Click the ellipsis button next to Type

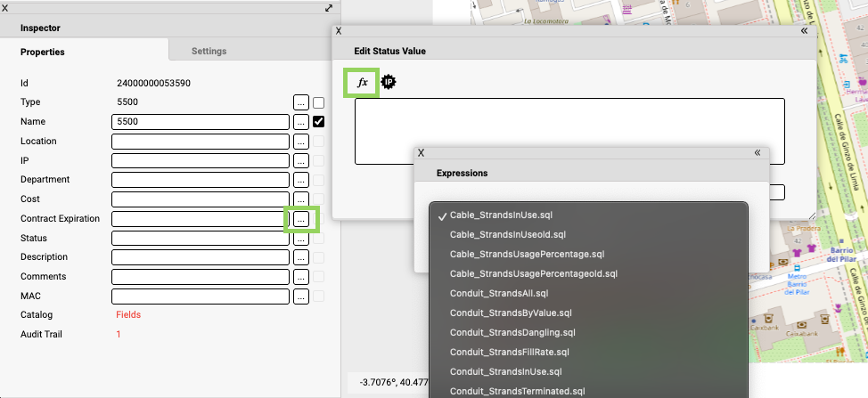point(301,102)
